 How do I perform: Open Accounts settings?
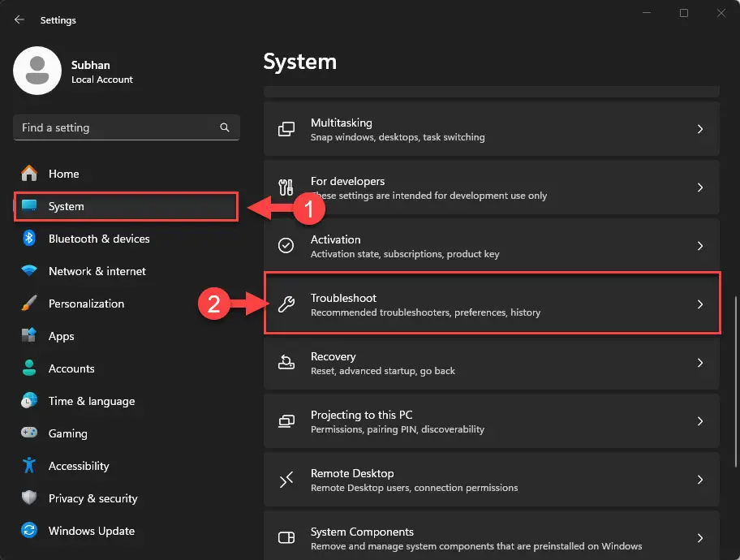coord(126,368)
